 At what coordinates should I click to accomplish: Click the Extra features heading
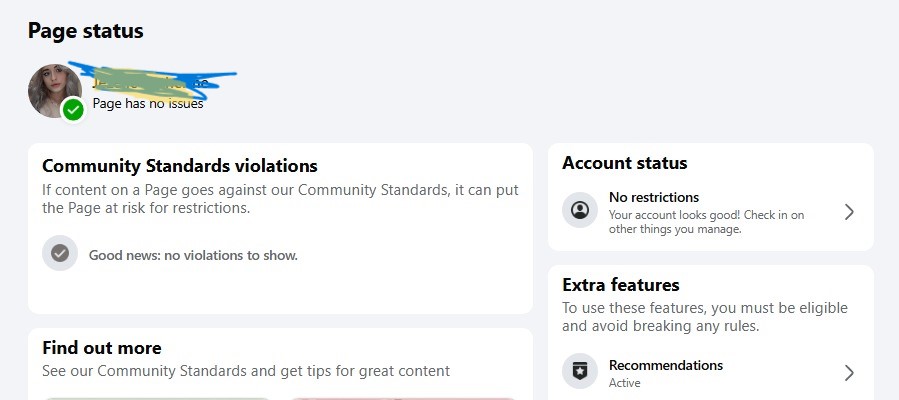pos(621,285)
